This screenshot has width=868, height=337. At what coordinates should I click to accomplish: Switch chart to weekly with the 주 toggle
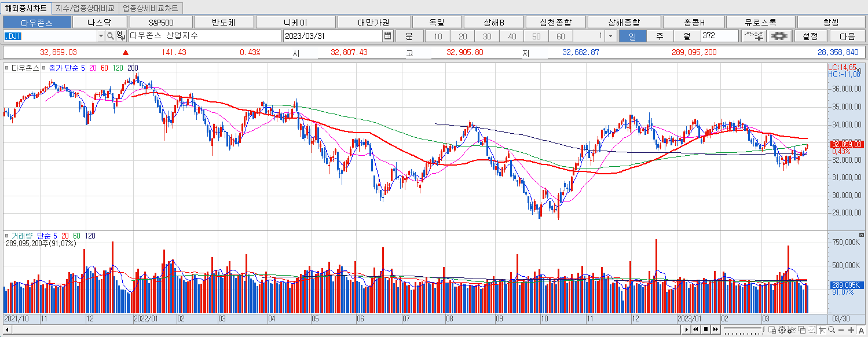tap(659, 36)
